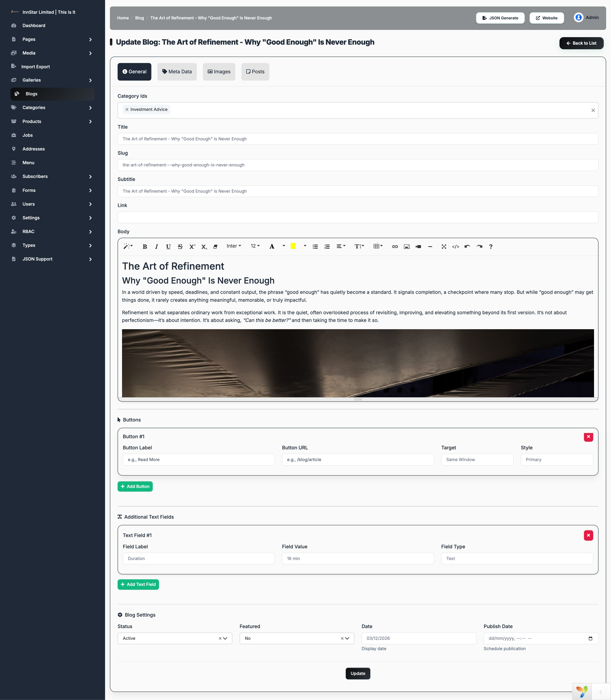This screenshot has width=611, height=700.
Task: Undo the last editor change
Action: [468, 246]
